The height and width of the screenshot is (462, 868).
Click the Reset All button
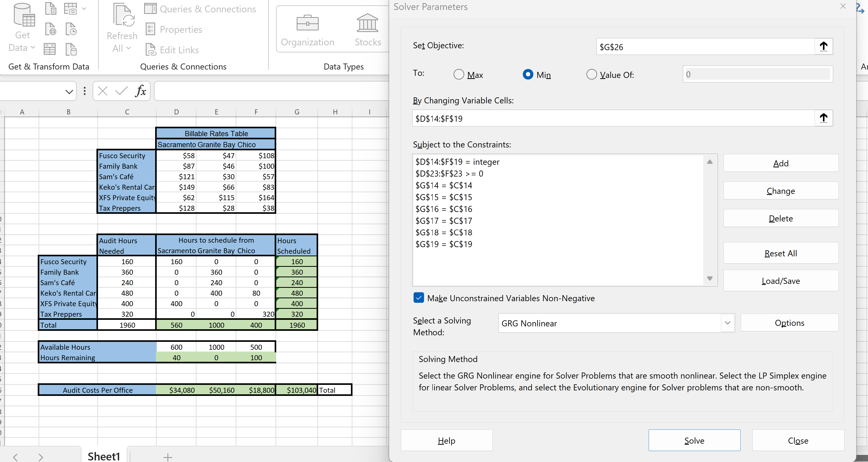(x=780, y=253)
